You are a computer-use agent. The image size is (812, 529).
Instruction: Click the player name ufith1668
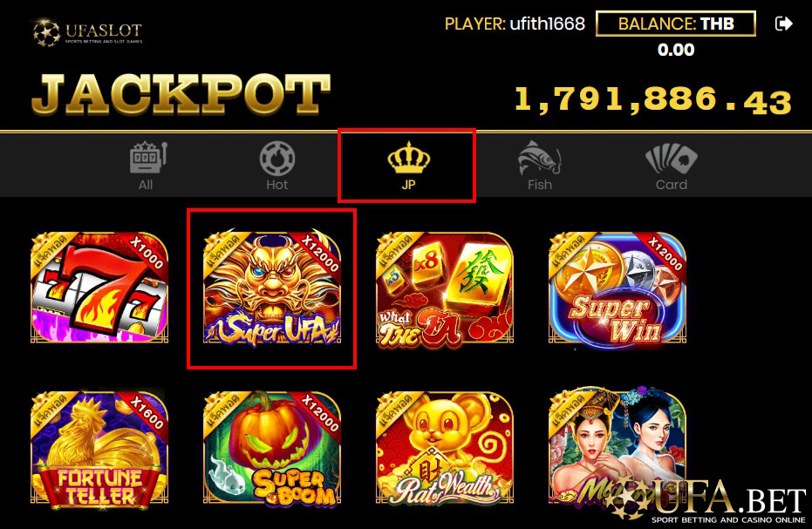coord(548,24)
